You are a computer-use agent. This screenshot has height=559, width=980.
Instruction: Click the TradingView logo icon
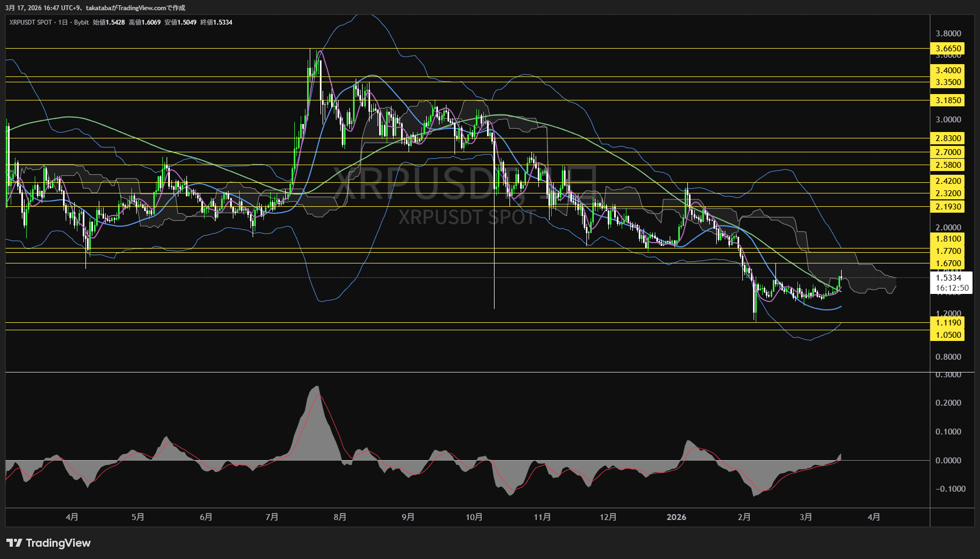[x=14, y=543]
